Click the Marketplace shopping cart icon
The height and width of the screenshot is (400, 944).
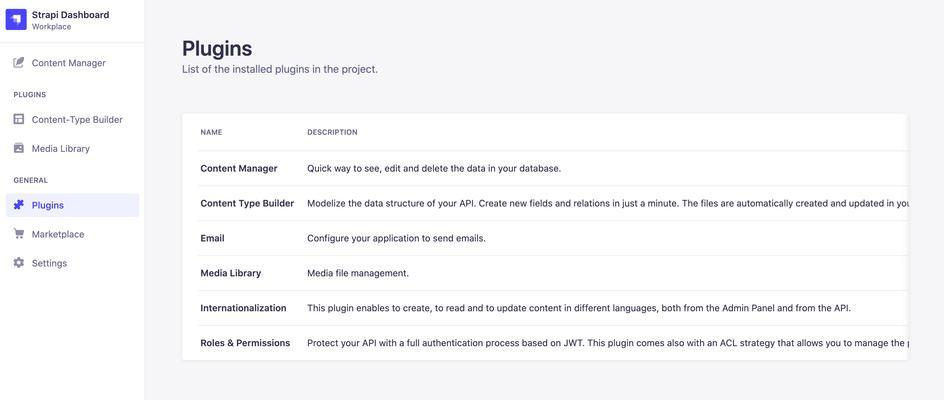coord(19,234)
